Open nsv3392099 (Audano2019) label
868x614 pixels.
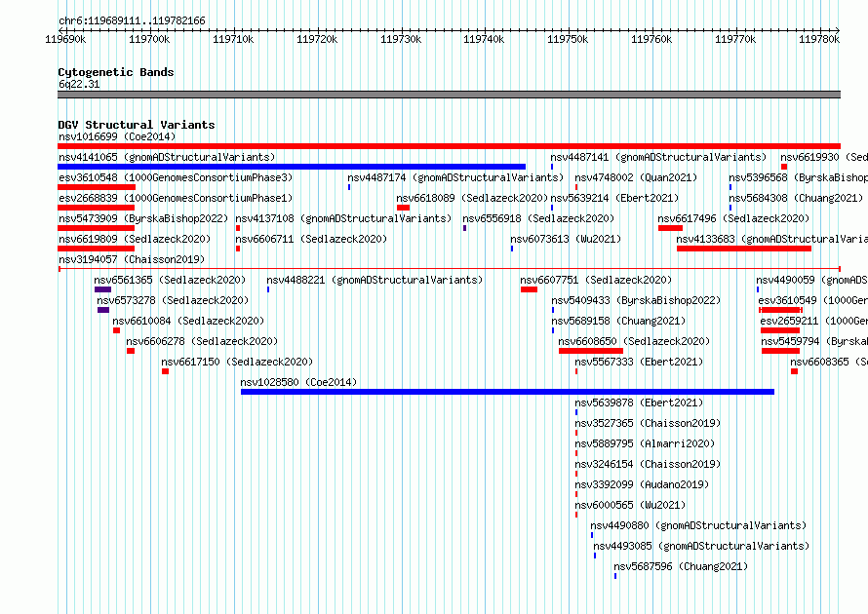tap(642, 484)
